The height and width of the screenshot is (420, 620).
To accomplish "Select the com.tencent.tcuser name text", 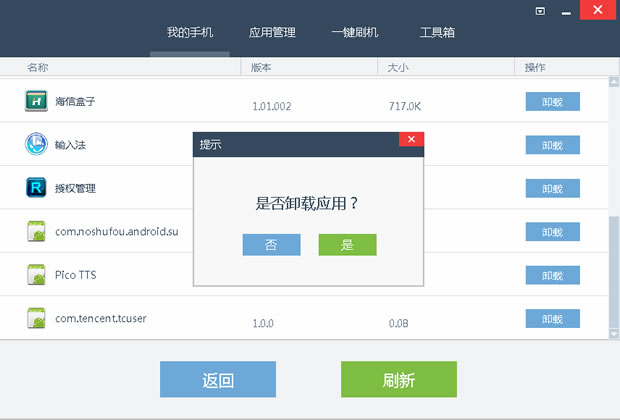I will click(x=100, y=318).
